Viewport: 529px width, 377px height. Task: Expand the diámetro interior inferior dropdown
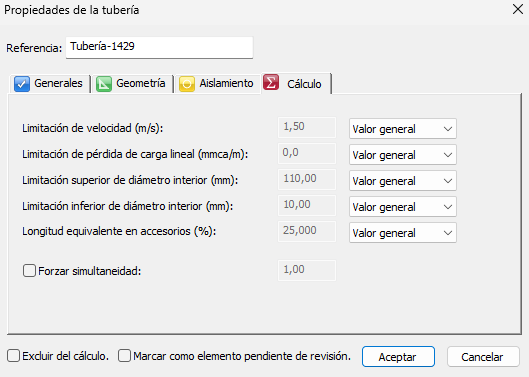[x=403, y=207]
